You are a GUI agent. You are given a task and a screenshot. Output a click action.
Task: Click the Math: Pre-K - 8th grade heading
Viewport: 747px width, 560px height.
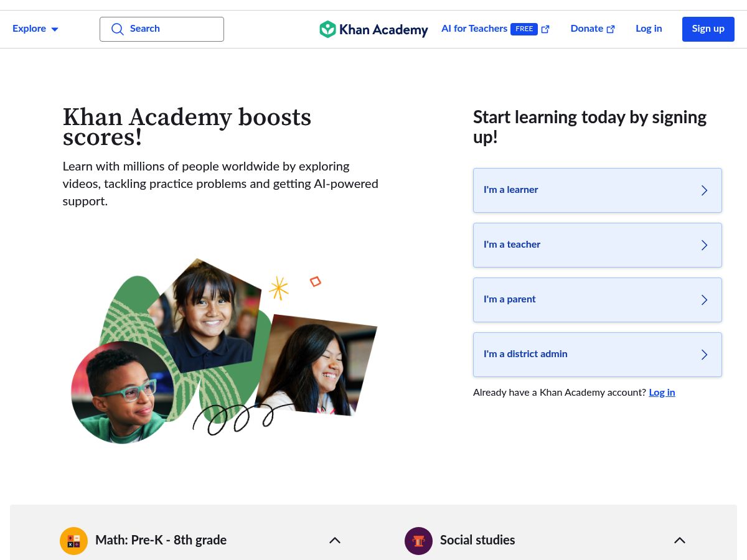[x=161, y=541]
